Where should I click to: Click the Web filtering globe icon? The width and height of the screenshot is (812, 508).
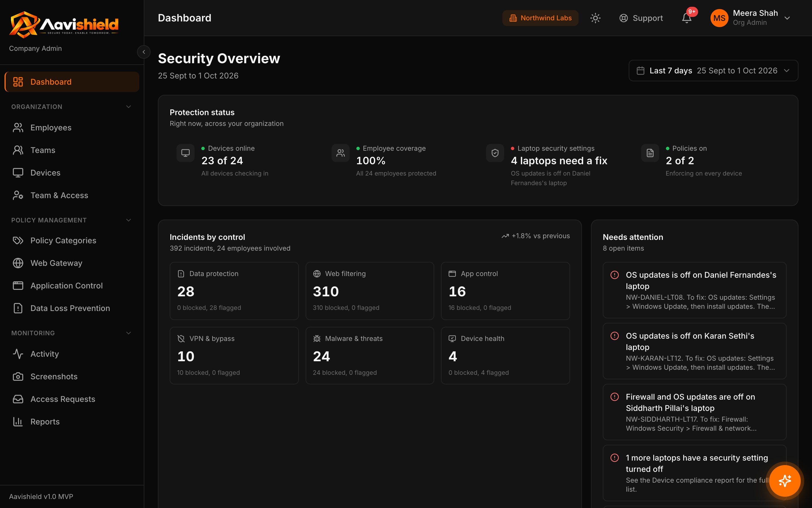317,274
